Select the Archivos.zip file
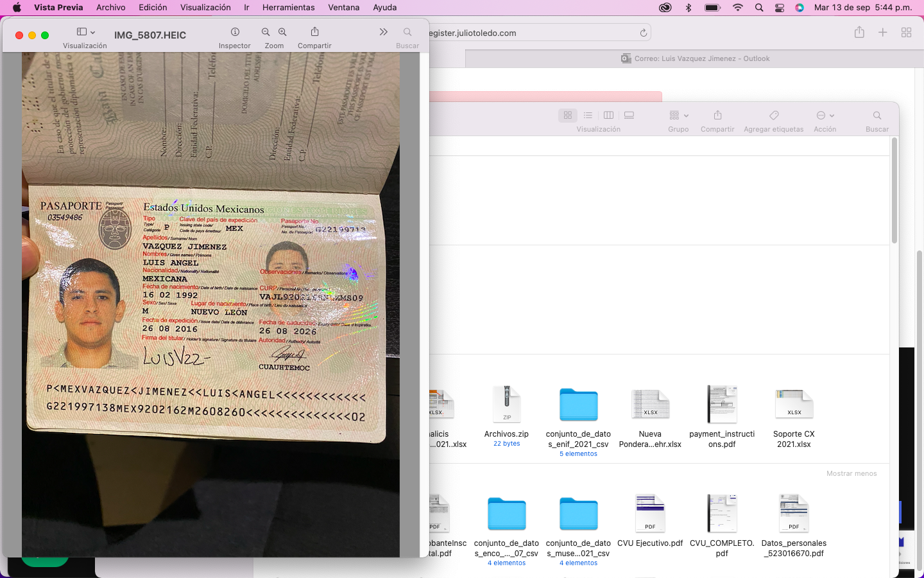 (506, 411)
